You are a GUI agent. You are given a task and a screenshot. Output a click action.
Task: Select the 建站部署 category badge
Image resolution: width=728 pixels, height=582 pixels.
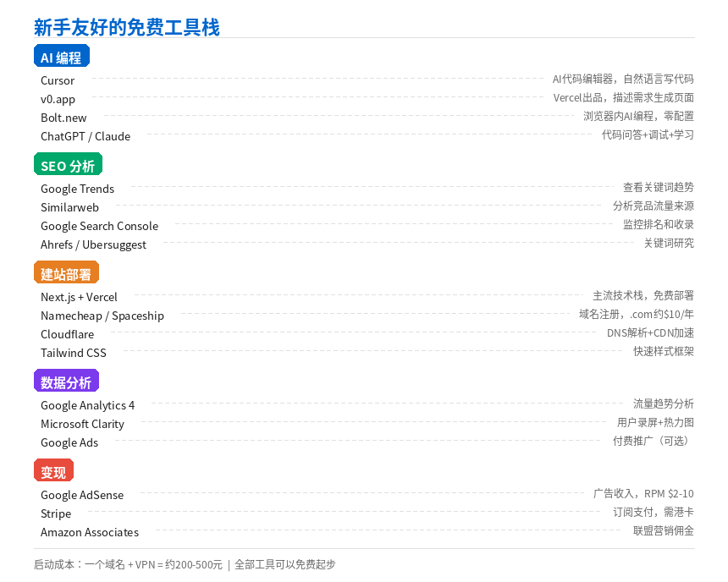(66, 272)
